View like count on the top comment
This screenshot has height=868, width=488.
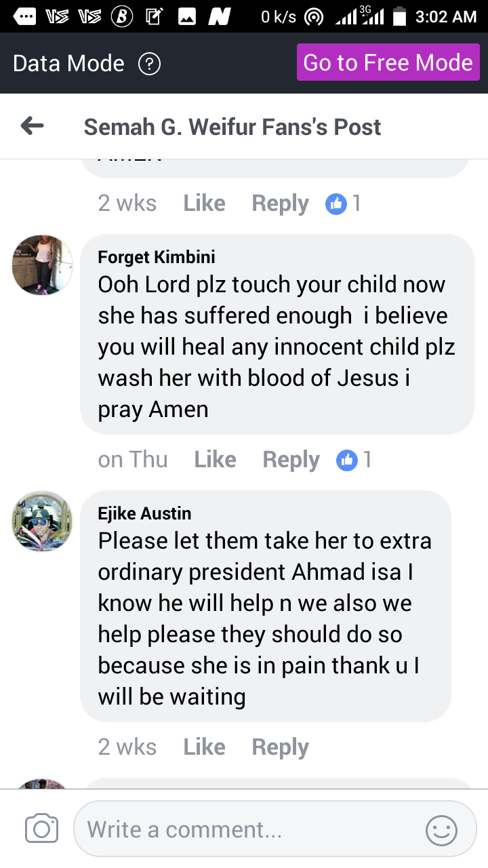pos(343,203)
